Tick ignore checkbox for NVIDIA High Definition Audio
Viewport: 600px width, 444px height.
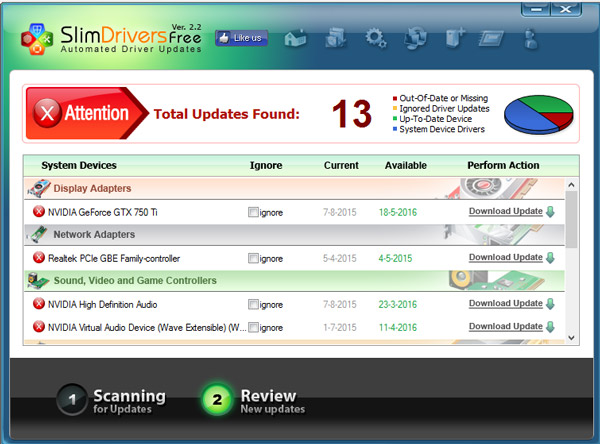click(253, 304)
